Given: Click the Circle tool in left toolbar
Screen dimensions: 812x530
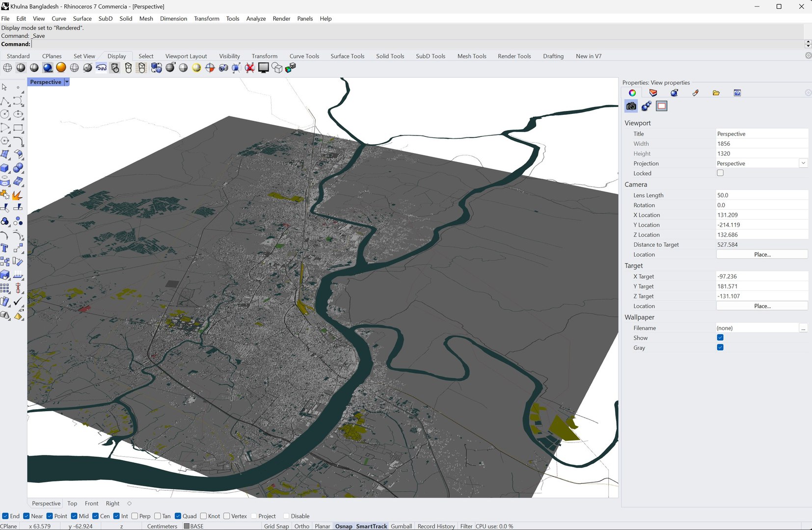Looking at the screenshot, I should coord(5,114).
